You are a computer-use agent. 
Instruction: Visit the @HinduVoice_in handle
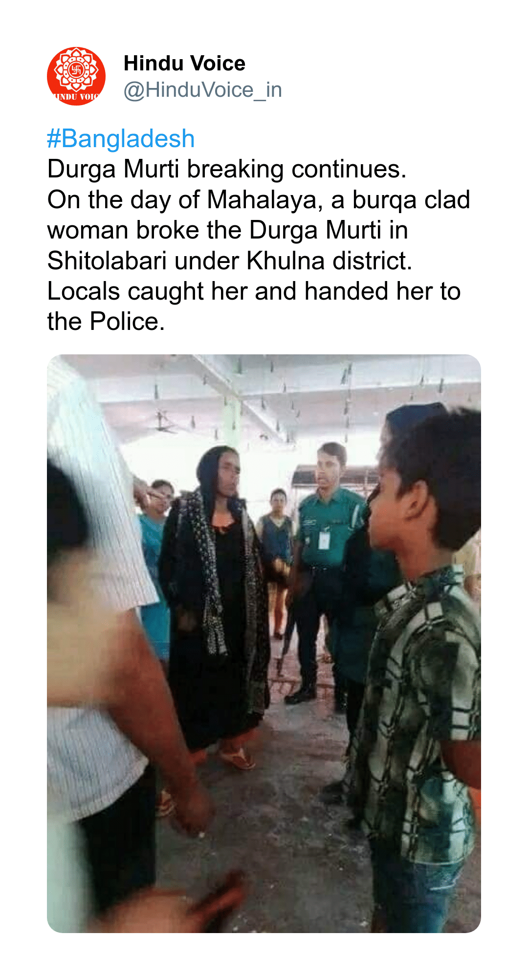(x=203, y=90)
